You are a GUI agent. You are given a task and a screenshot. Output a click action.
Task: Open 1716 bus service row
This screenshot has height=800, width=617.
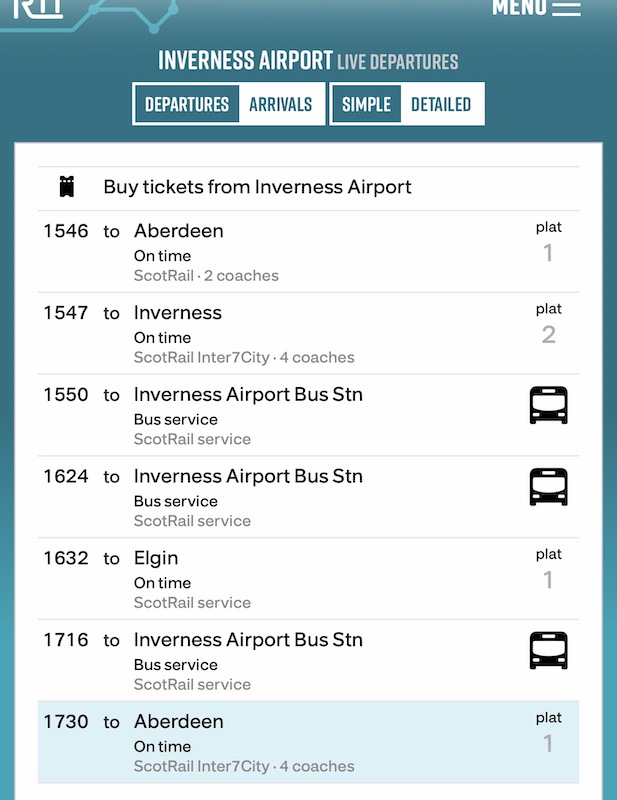pyautogui.click(x=248, y=640)
